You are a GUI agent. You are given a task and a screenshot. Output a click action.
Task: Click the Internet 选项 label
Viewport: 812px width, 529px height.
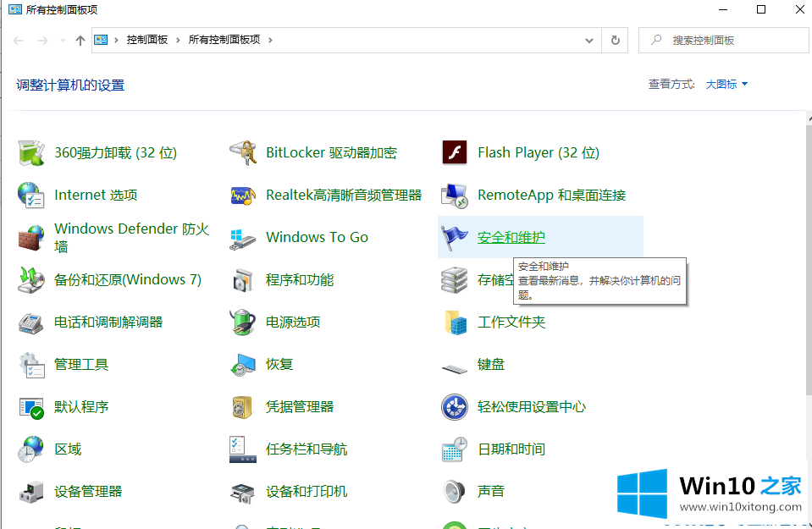tap(96, 196)
